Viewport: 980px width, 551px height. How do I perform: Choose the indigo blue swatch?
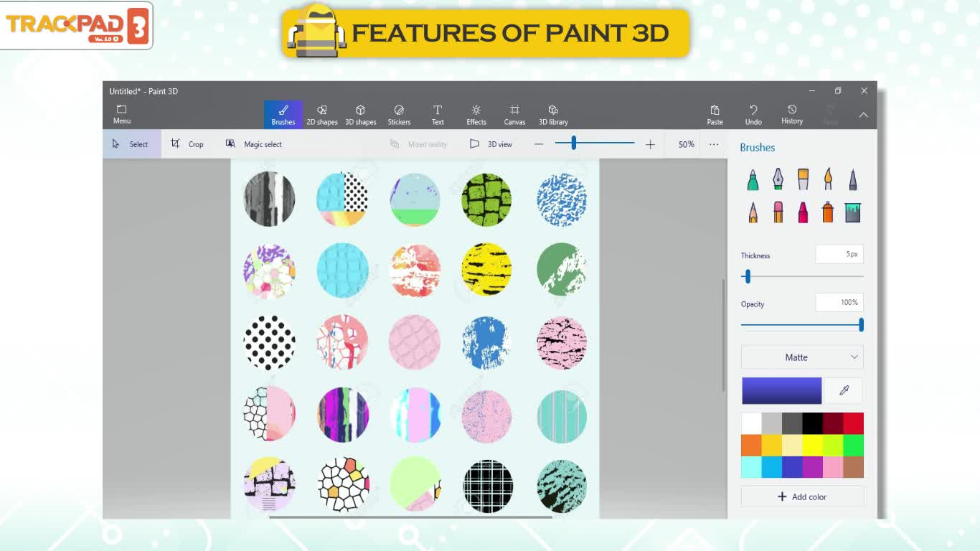click(792, 467)
